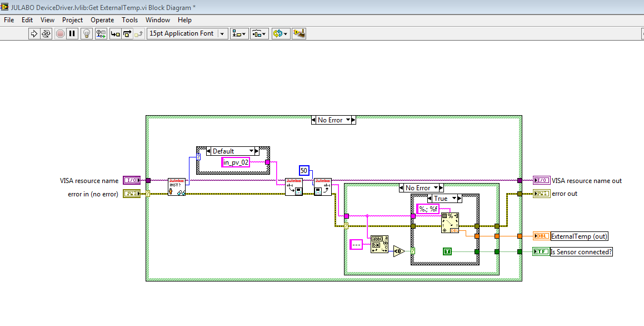Select the Match Pattern function node
Screen dimensions: 644x326
pyautogui.click(x=379, y=244)
